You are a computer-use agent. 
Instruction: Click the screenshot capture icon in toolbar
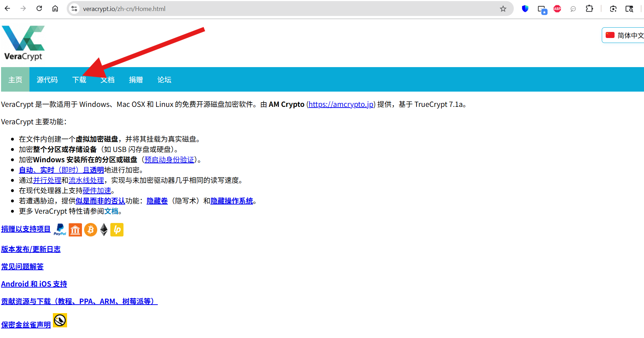tap(613, 9)
